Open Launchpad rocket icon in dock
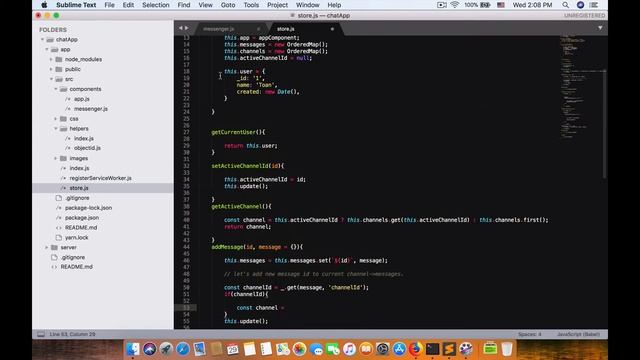This screenshot has height=360, width=640. click(166, 349)
